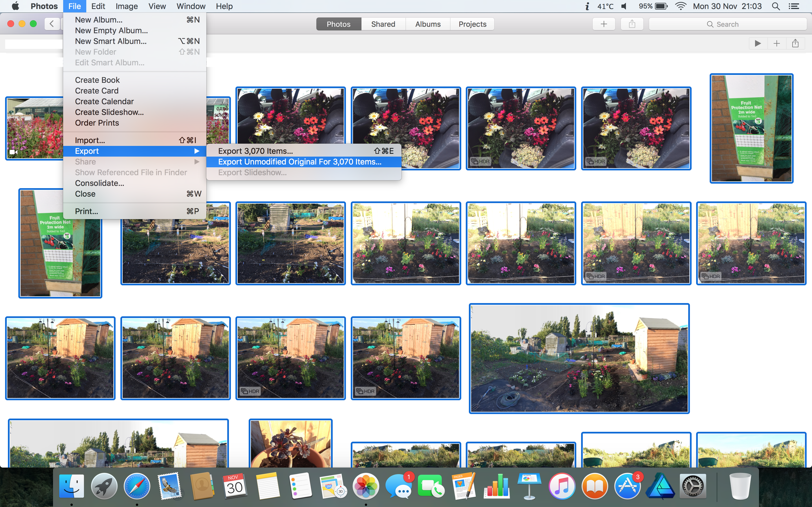
Task: Click the toolbar plus add button
Action: click(603, 24)
